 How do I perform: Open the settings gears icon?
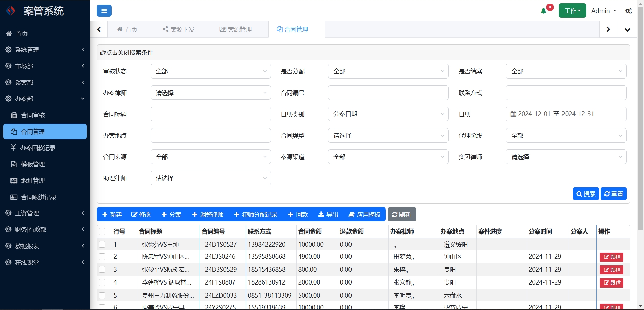coord(628,11)
